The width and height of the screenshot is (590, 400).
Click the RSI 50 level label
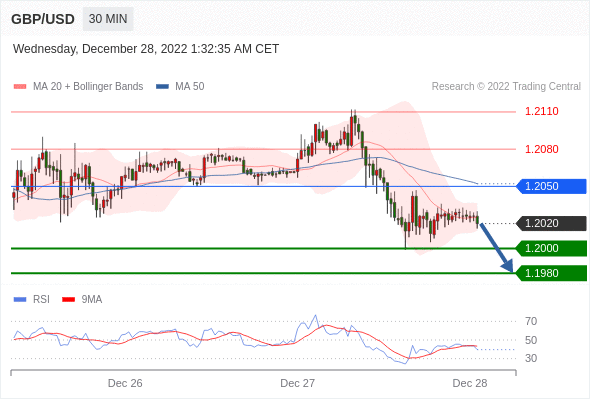click(531, 340)
